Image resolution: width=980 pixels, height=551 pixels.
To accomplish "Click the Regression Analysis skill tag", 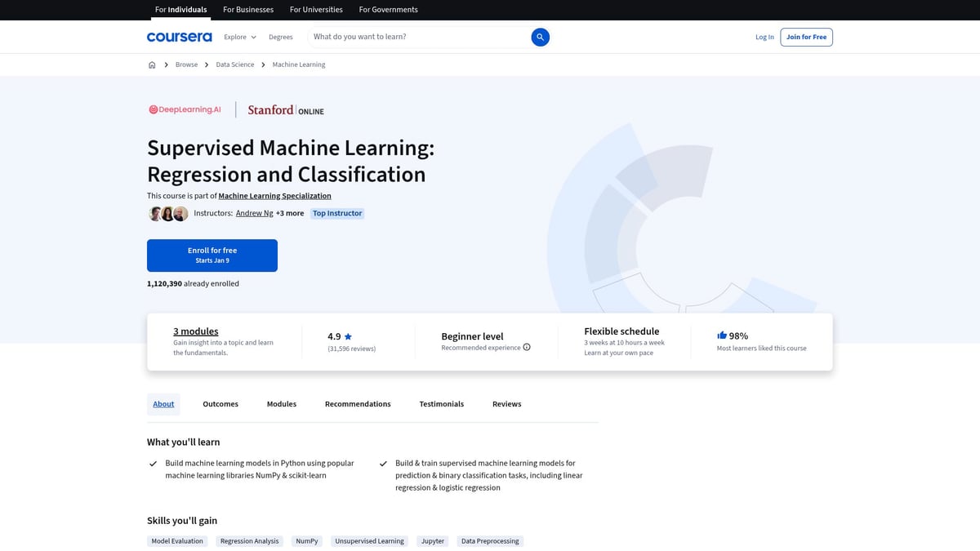I will (250, 541).
